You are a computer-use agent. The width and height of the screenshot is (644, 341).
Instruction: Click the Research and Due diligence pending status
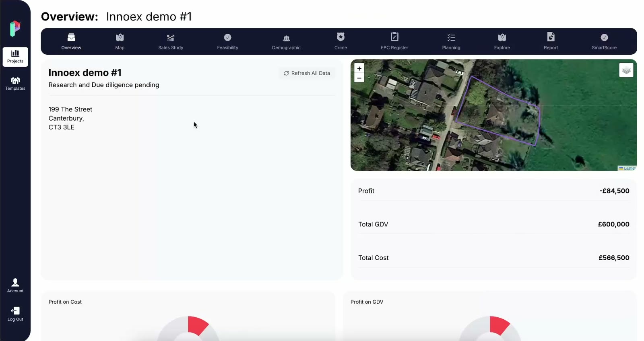[x=104, y=85]
